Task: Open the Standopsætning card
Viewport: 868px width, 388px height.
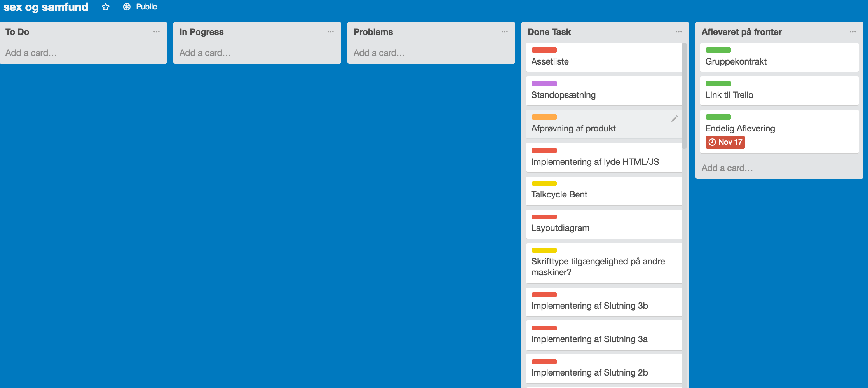Action: (604, 91)
